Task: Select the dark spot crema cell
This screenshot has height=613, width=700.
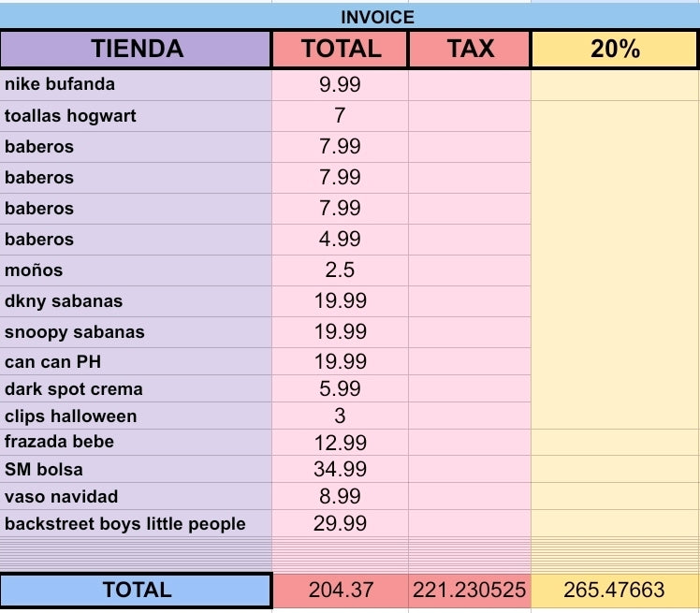Action: pyautogui.click(x=137, y=389)
